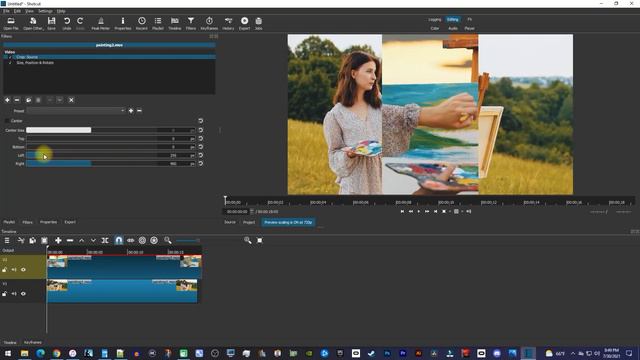Click the timeline Copy icon
640x360 pixels.
click(x=33, y=240)
